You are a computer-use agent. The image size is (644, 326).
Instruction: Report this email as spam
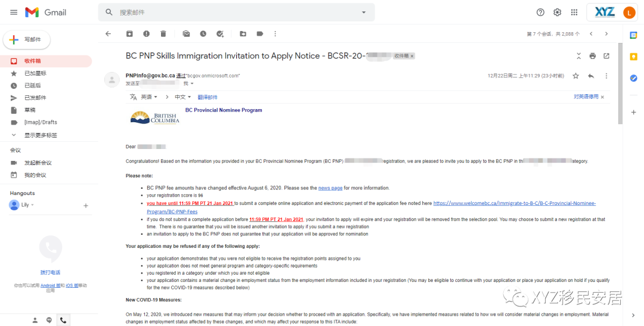(146, 33)
